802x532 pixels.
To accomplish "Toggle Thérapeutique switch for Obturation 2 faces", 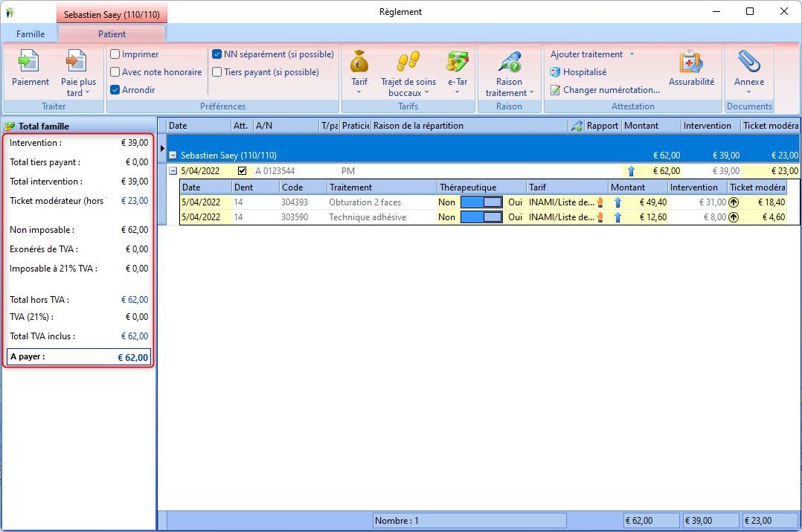I will click(x=481, y=202).
